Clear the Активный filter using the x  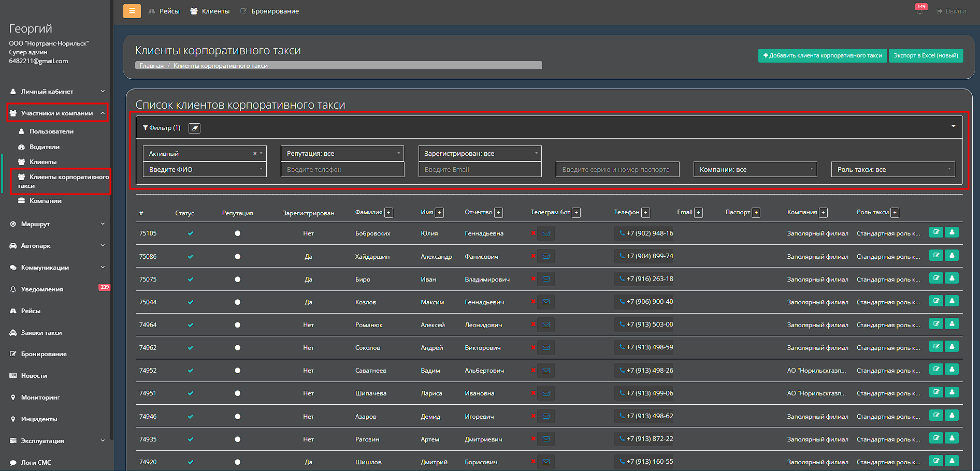coord(255,154)
